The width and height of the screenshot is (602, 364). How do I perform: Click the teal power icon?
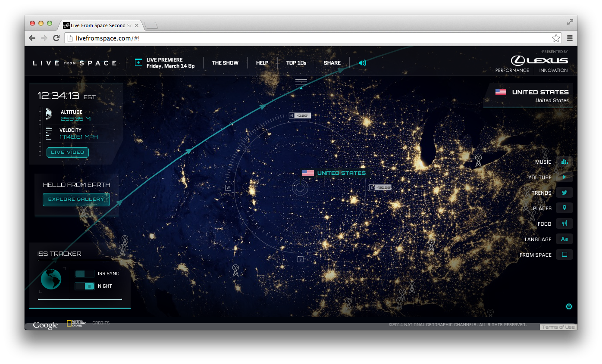click(x=569, y=306)
